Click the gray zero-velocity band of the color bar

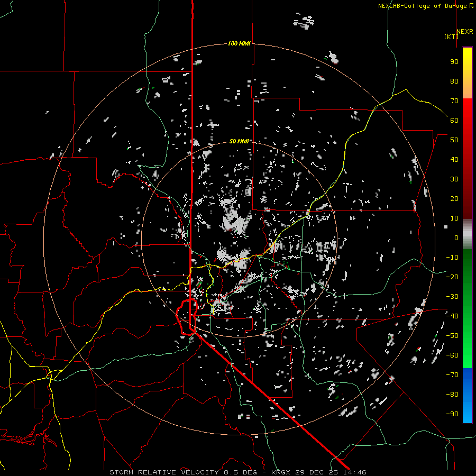pyautogui.click(x=467, y=234)
